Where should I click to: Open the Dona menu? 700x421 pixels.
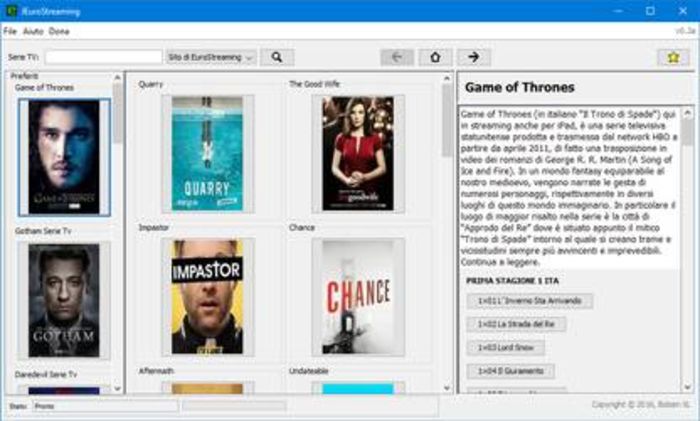click(59, 31)
